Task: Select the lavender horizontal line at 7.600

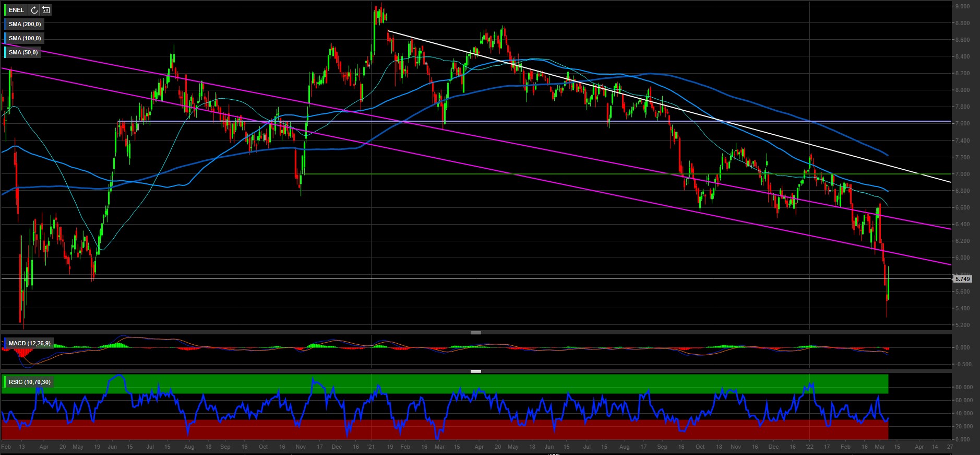Action: (x=522, y=121)
